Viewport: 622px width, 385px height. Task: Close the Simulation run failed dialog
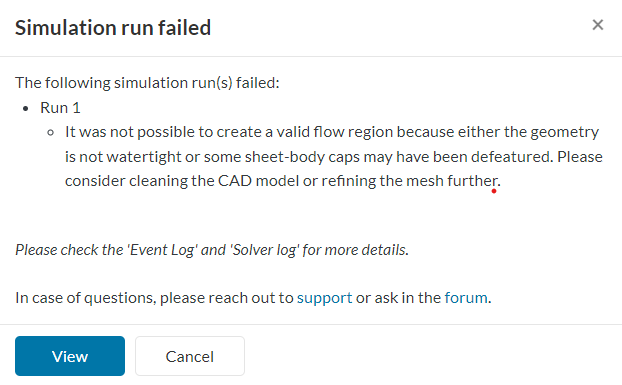[x=597, y=25]
